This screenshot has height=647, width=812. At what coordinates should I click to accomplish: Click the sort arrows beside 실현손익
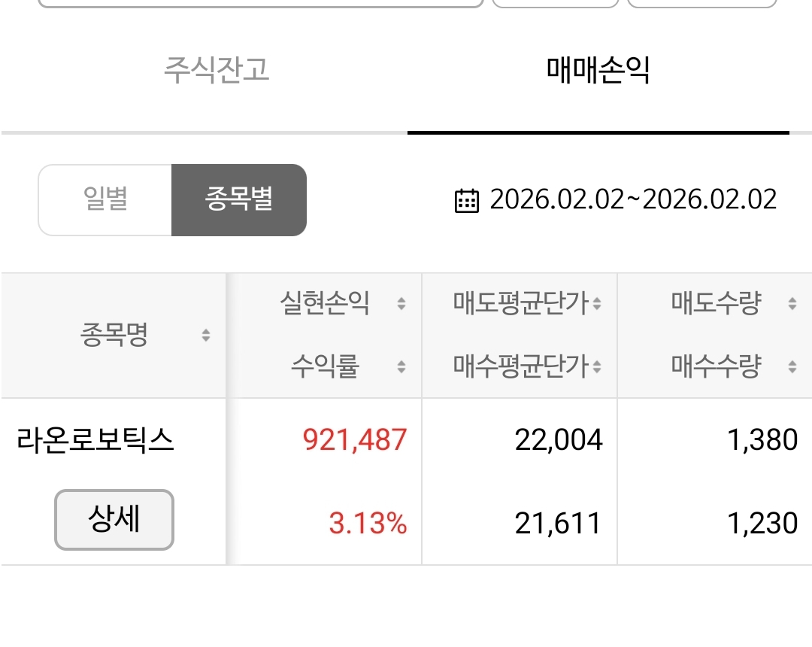[x=401, y=304]
